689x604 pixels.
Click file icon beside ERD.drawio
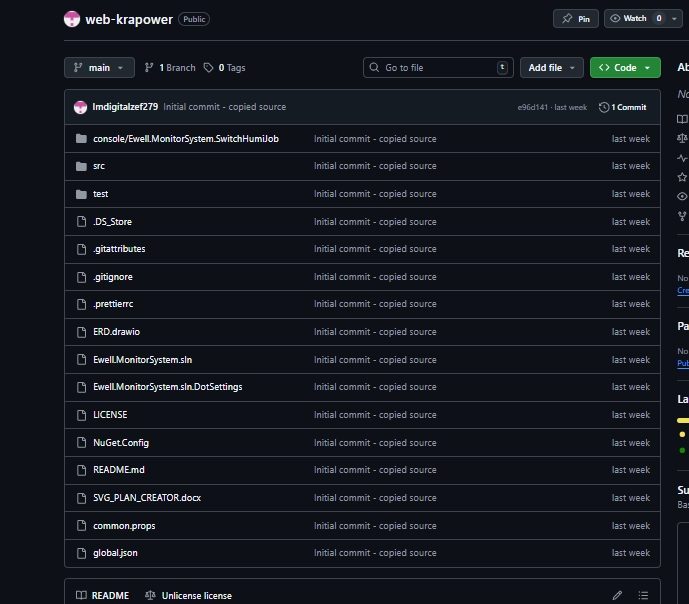(x=81, y=332)
